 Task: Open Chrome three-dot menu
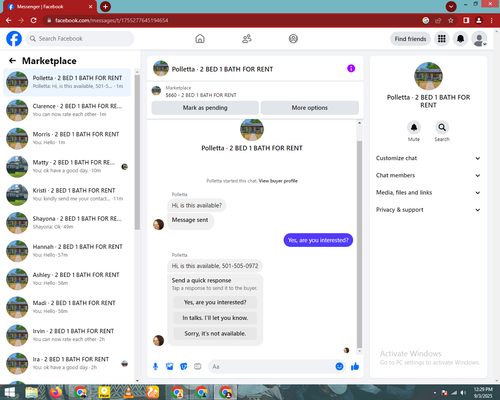click(x=492, y=20)
